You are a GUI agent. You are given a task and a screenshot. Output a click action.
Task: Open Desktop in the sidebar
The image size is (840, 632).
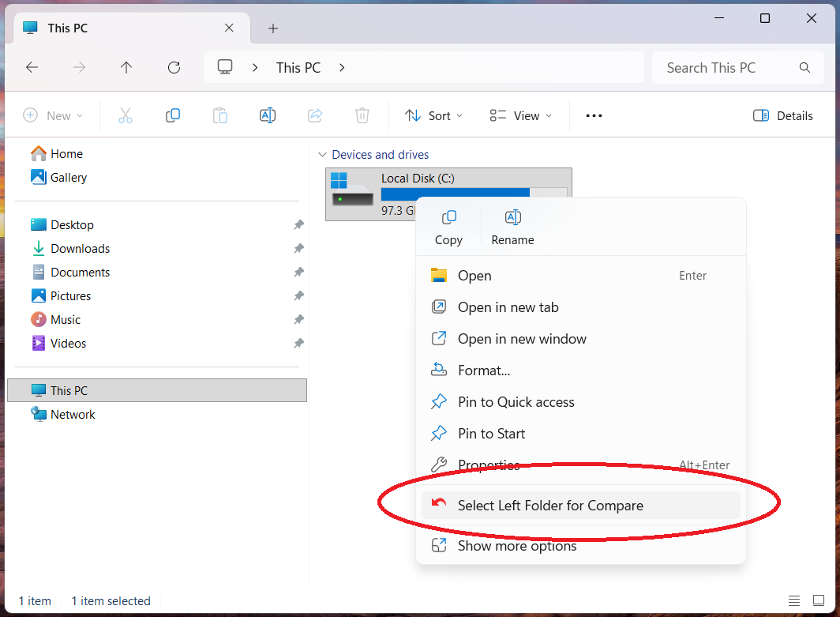(x=62, y=224)
